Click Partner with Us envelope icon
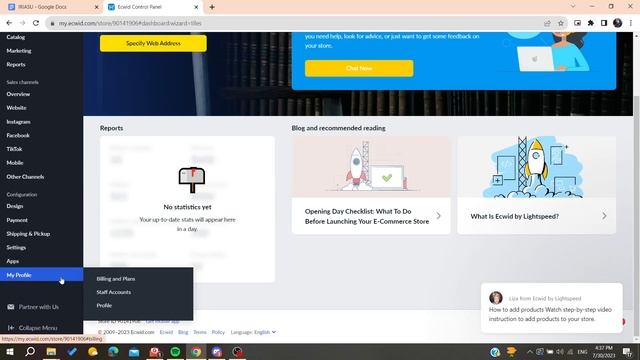 tap(11, 307)
